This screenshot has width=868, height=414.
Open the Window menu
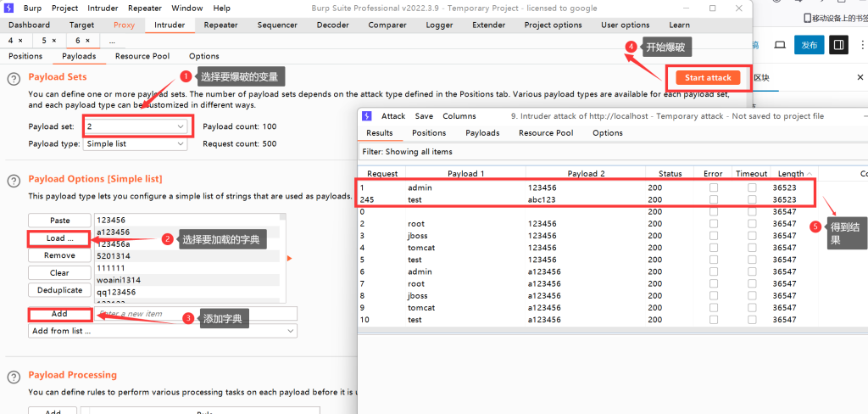pos(186,8)
